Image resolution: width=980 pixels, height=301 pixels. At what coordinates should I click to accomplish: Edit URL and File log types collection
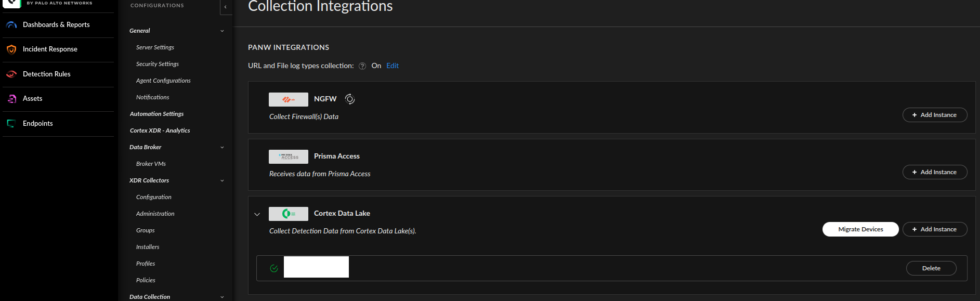pyautogui.click(x=393, y=66)
